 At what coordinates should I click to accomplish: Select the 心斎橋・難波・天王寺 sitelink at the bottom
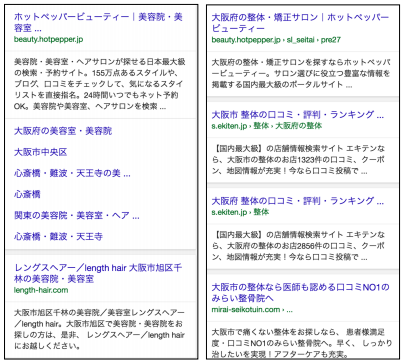point(58,236)
